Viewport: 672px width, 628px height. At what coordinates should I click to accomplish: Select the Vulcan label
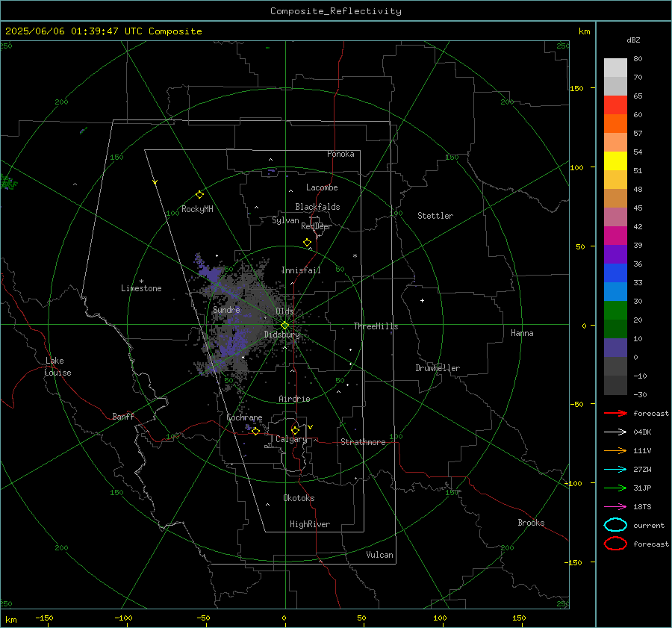coord(380,554)
